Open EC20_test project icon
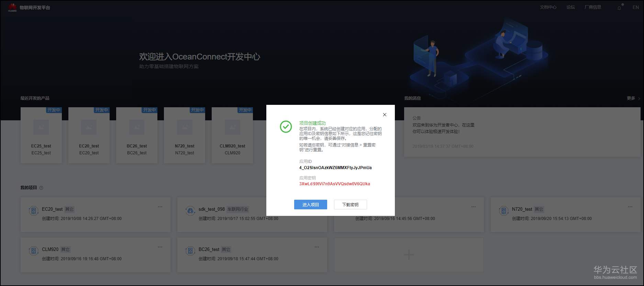The image size is (644, 286). (x=34, y=211)
